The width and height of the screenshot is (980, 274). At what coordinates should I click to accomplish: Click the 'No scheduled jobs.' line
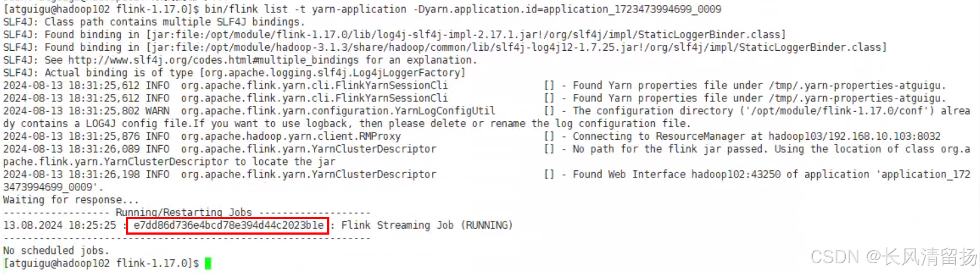[x=56, y=251]
